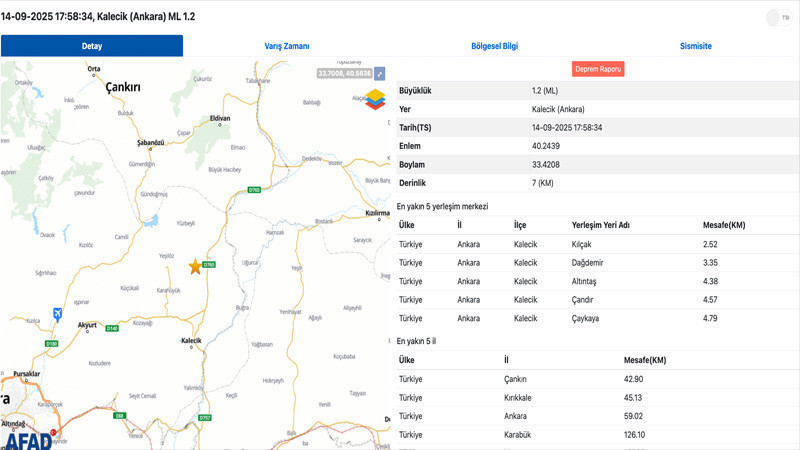Switch to the Varış Zamanı tab
The height and width of the screenshot is (450, 800).
point(286,46)
